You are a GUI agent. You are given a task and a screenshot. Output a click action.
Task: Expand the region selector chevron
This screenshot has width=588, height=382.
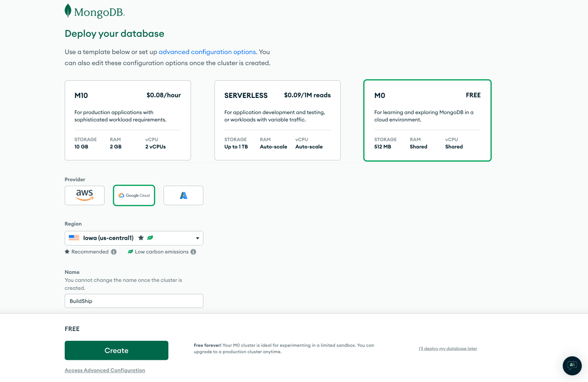coord(197,238)
